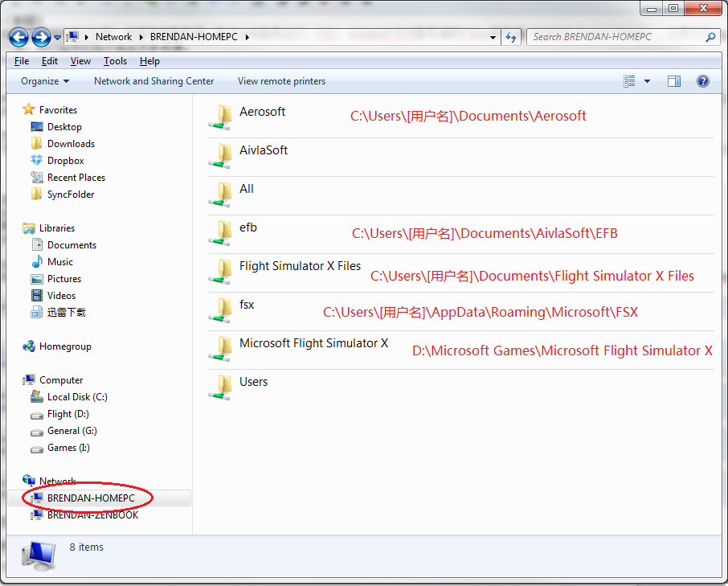Select Recent Places in Favorites
The height and width of the screenshot is (586, 728).
pyautogui.click(x=76, y=178)
